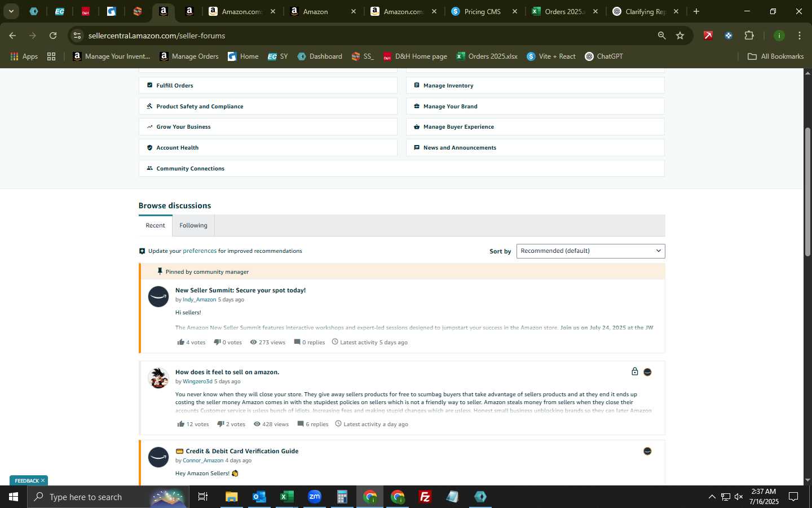The image size is (812, 508).
Task: Open Credit & Debit Card Verification Guide
Action: 242,451
